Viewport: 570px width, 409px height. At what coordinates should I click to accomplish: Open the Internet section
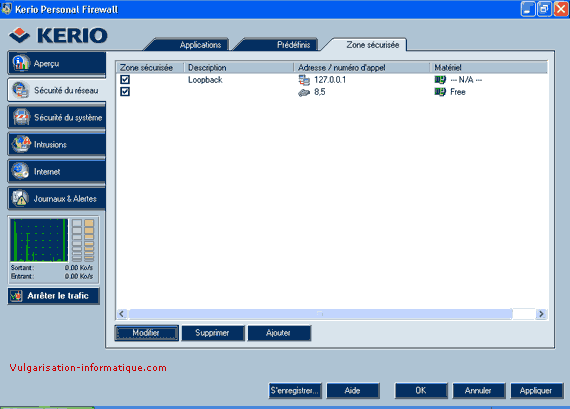tap(57, 172)
